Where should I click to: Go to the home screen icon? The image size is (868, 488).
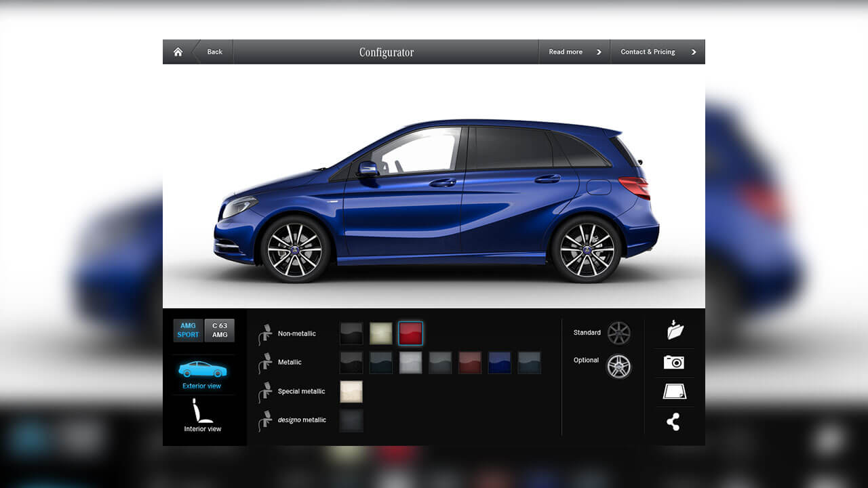coord(178,52)
